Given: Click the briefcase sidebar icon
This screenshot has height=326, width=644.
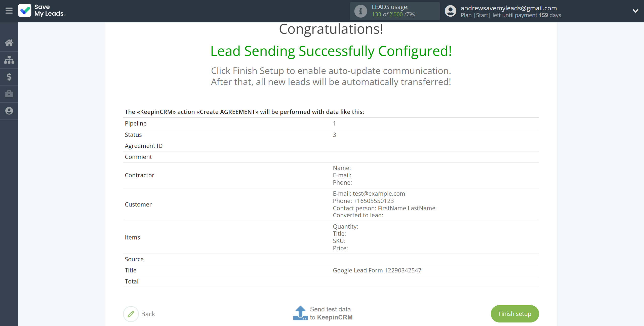Looking at the screenshot, I should coord(9,94).
